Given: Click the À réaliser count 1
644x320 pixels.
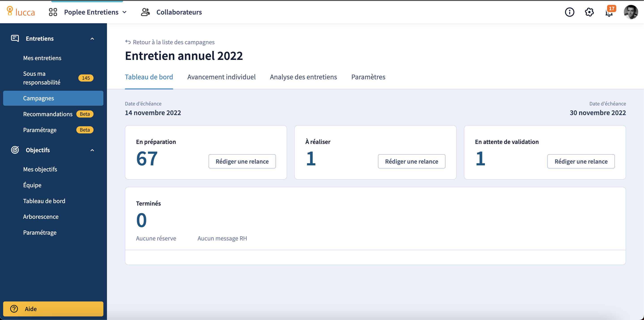Looking at the screenshot, I should point(311,158).
